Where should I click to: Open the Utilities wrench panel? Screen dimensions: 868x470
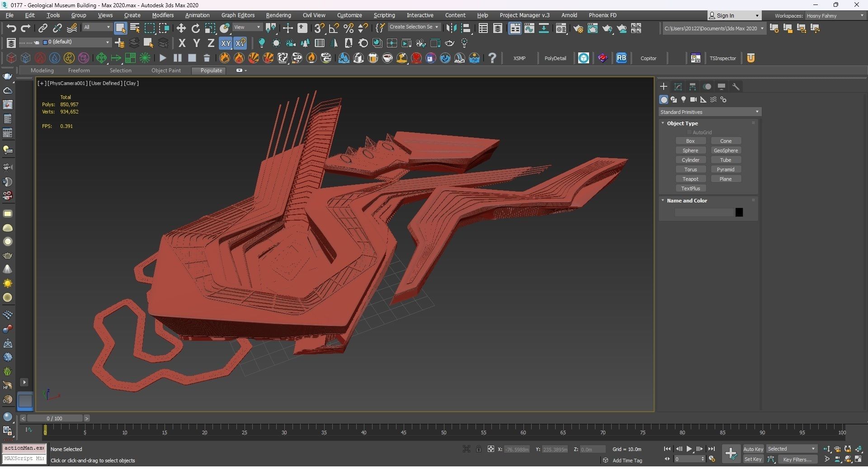pyautogui.click(x=736, y=87)
